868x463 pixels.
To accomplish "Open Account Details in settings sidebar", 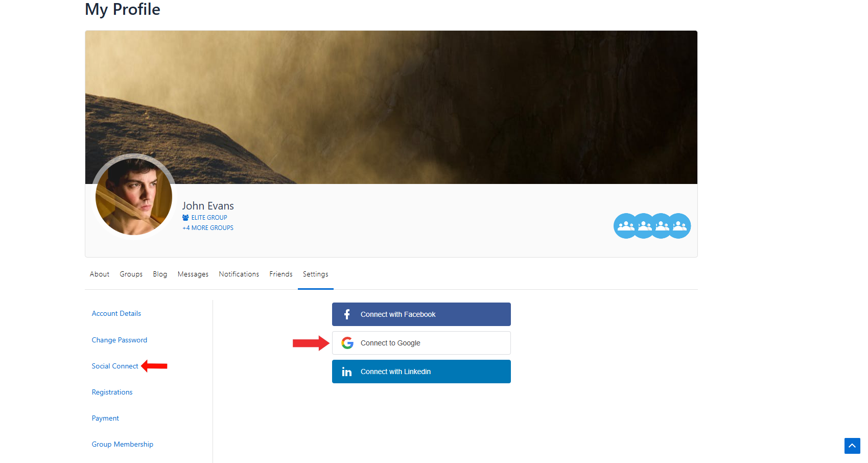I will [116, 314].
